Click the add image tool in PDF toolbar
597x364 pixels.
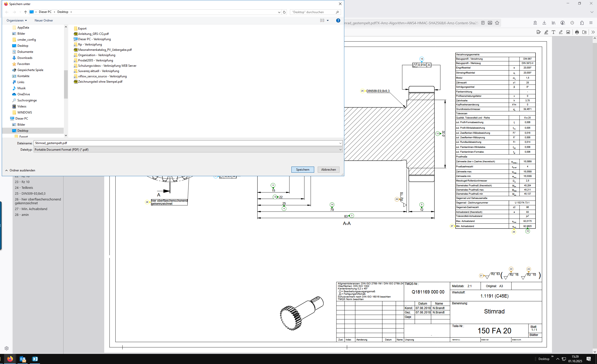568,32
